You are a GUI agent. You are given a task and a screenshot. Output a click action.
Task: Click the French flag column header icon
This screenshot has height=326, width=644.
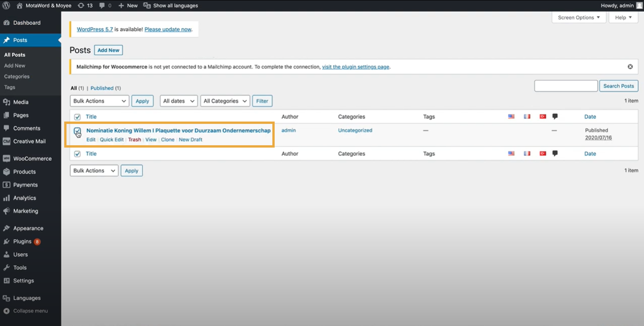click(527, 116)
